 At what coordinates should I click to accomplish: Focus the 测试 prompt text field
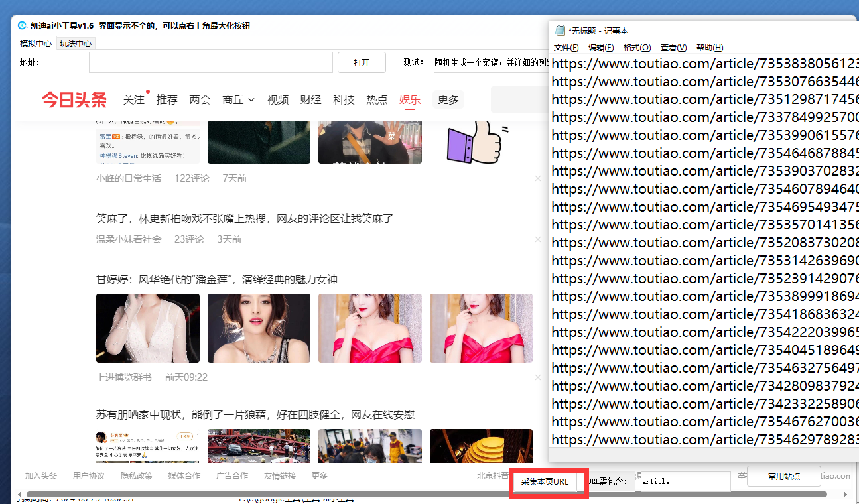(492, 62)
